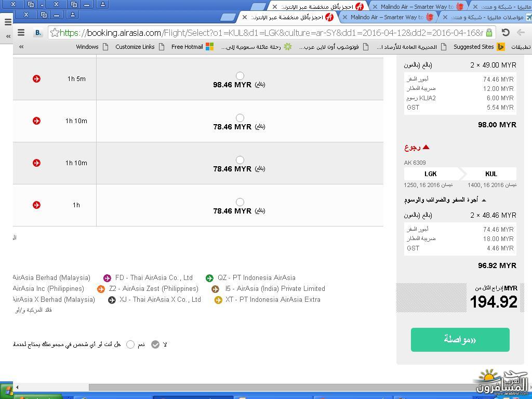
Task: Go back using the browser arrow icon
Action: pos(521,33)
